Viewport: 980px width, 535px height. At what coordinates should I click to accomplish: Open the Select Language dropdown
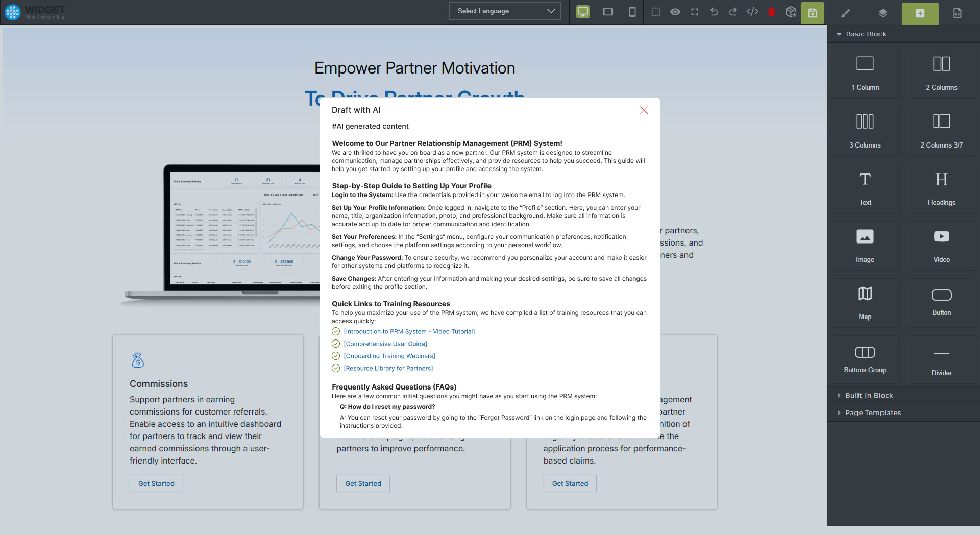[x=504, y=11]
